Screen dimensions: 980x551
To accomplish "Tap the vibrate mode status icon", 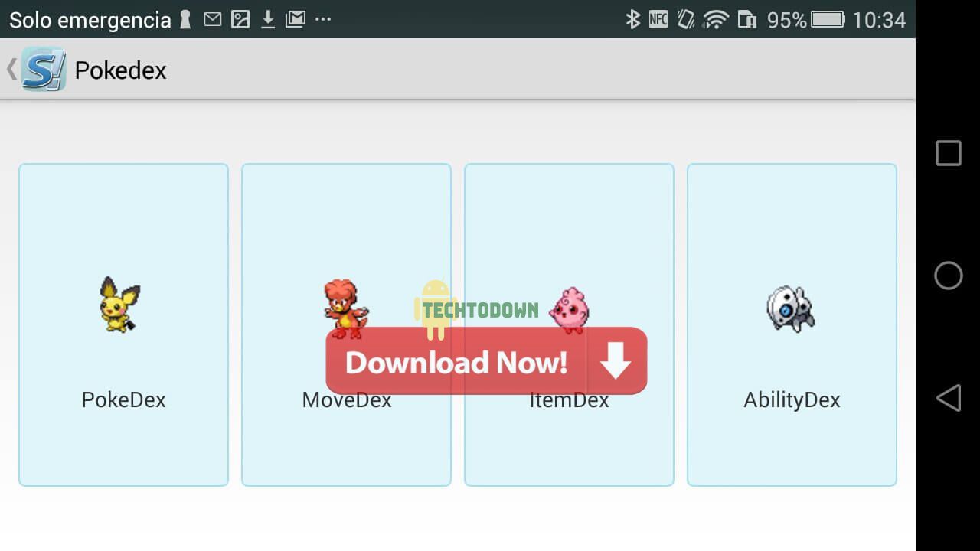I will click(x=686, y=19).
